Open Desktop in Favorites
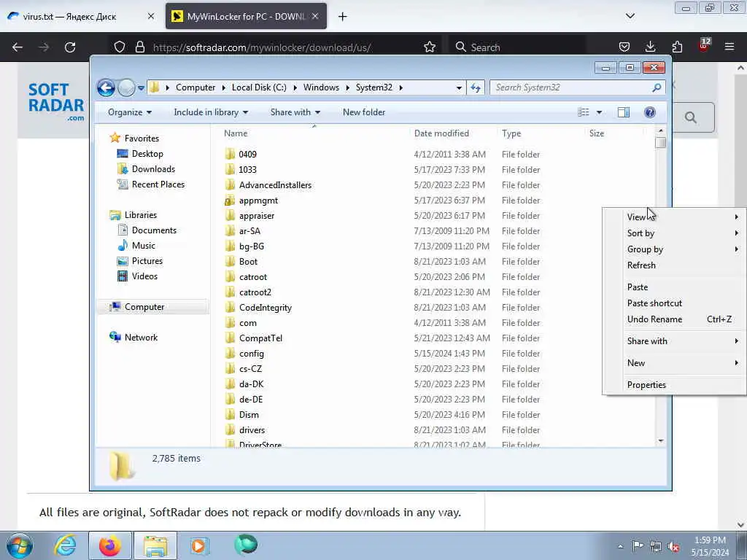Image resolution: width=747 pixels, height=560 pixels. (147, 154)
